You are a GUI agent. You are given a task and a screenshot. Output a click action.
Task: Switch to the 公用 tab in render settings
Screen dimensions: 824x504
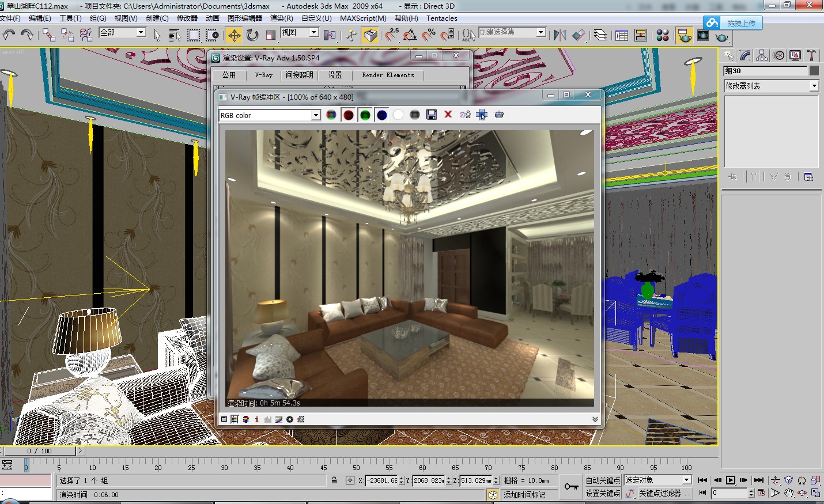[229, 75]
